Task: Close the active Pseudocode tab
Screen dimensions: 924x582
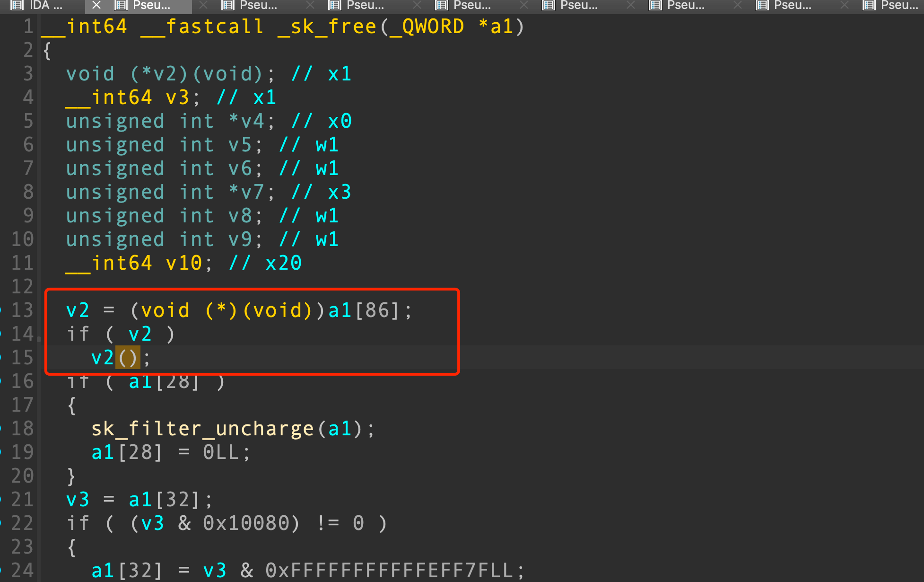Action: [96, 5]
